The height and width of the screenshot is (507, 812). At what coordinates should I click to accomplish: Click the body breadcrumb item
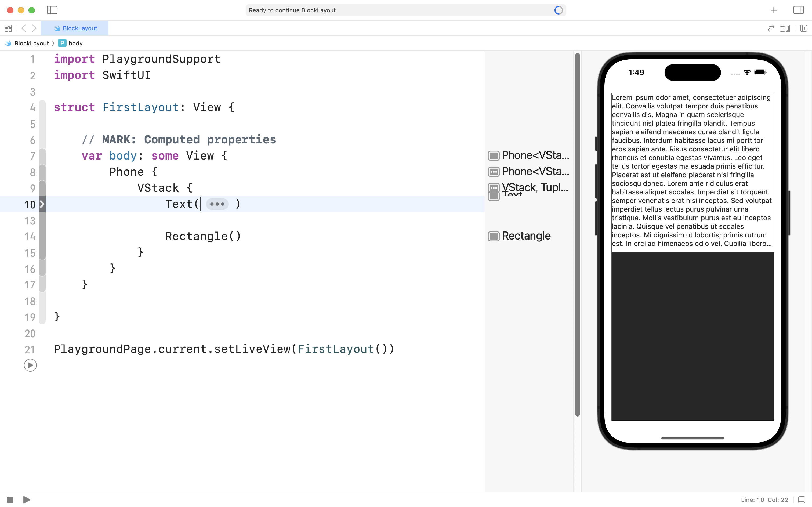75,43
